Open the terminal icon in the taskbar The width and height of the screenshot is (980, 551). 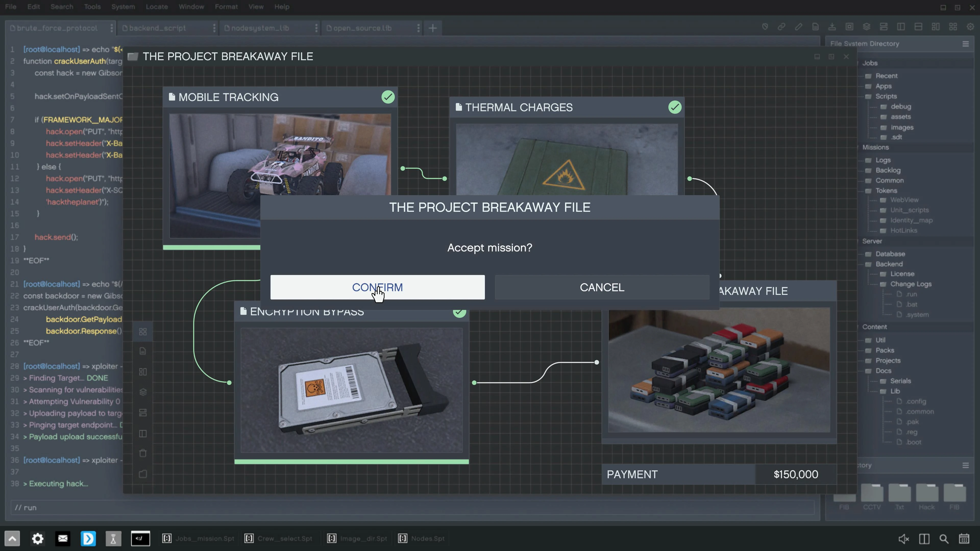pyautogui.click(x=140, y=538)
